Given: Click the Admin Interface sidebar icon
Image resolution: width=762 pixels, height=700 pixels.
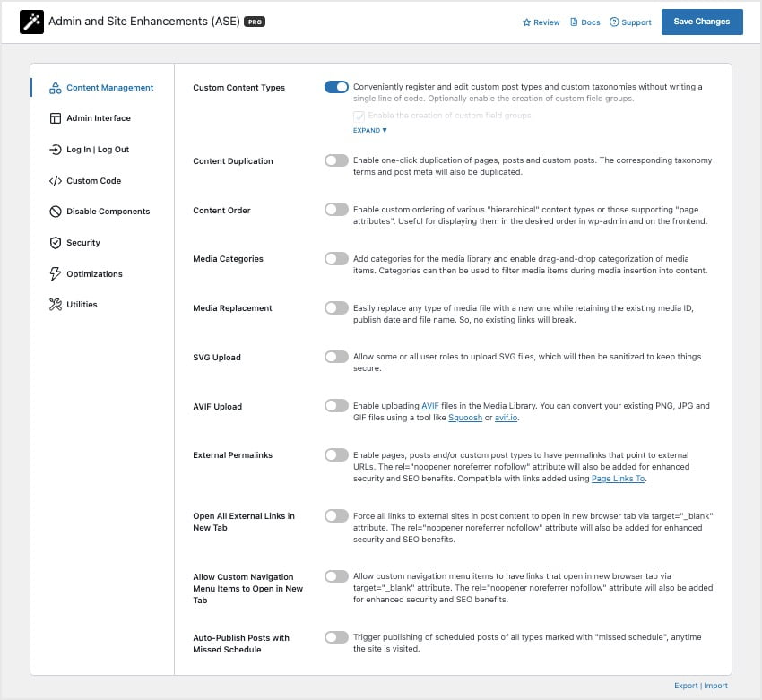Looking at the screenshot, I should [56, 118].
